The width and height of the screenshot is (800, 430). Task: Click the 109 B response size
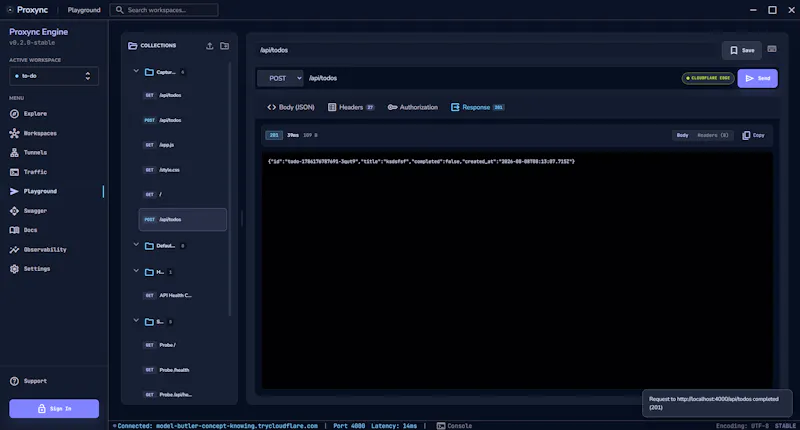310,135
